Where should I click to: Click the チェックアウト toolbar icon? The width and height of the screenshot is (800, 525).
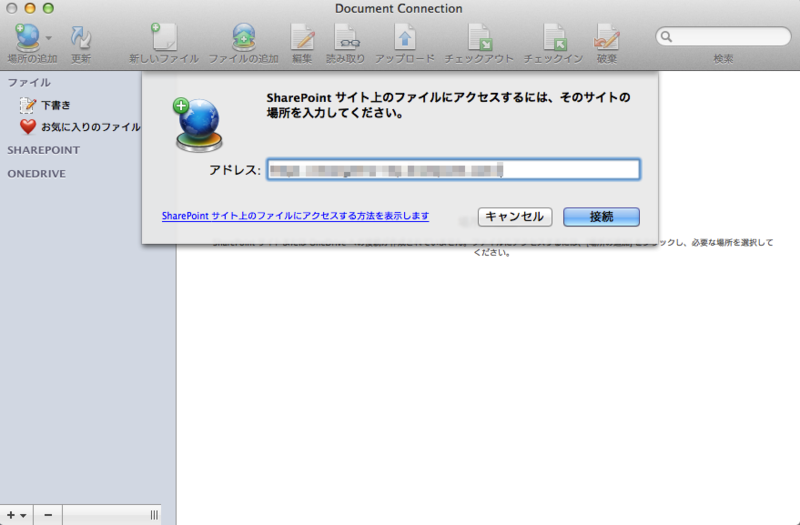pos(480,37)
